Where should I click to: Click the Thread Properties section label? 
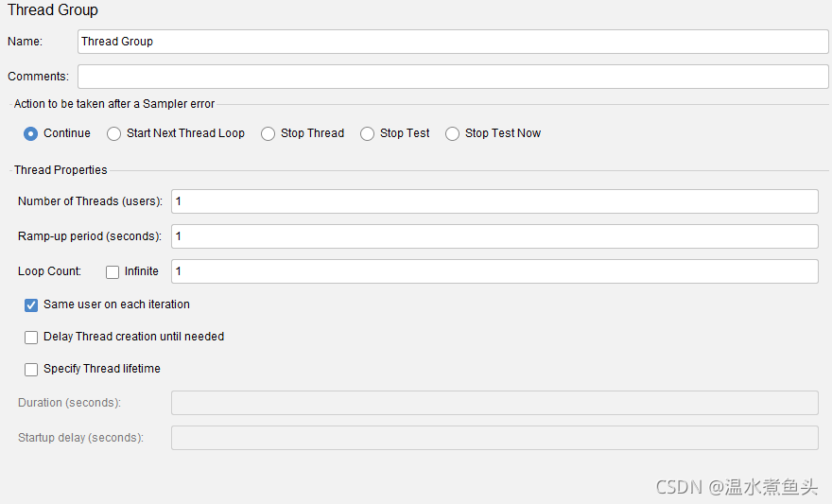pos(61,170)
